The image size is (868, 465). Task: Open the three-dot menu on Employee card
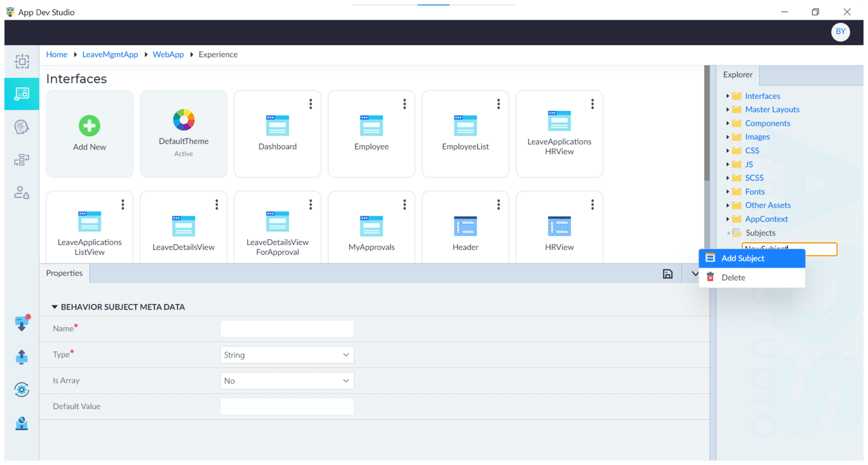tap(405, 104)
